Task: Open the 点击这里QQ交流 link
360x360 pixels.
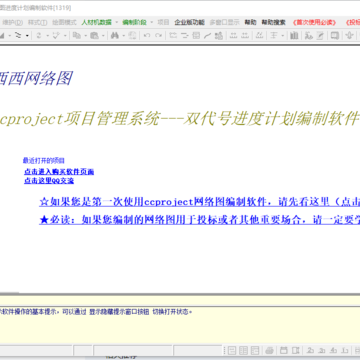Action: tap(49, 181)
